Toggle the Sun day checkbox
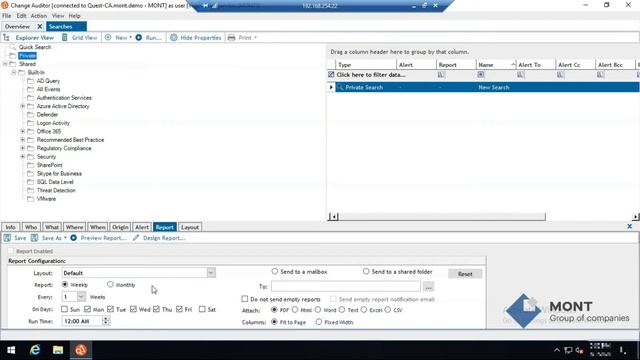This screenshot has height=360, width=640. click(64, 309)
